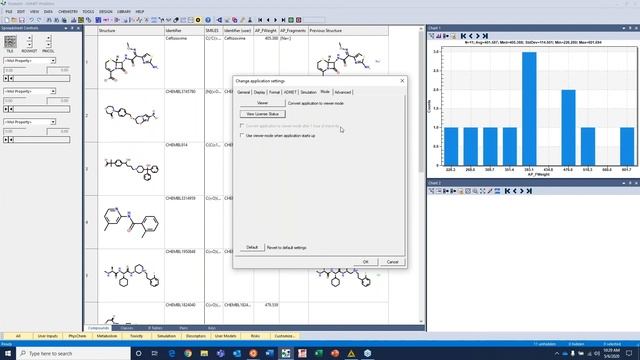Click the second property slider track
Viewport: 640px width, 360px height.
42,109
